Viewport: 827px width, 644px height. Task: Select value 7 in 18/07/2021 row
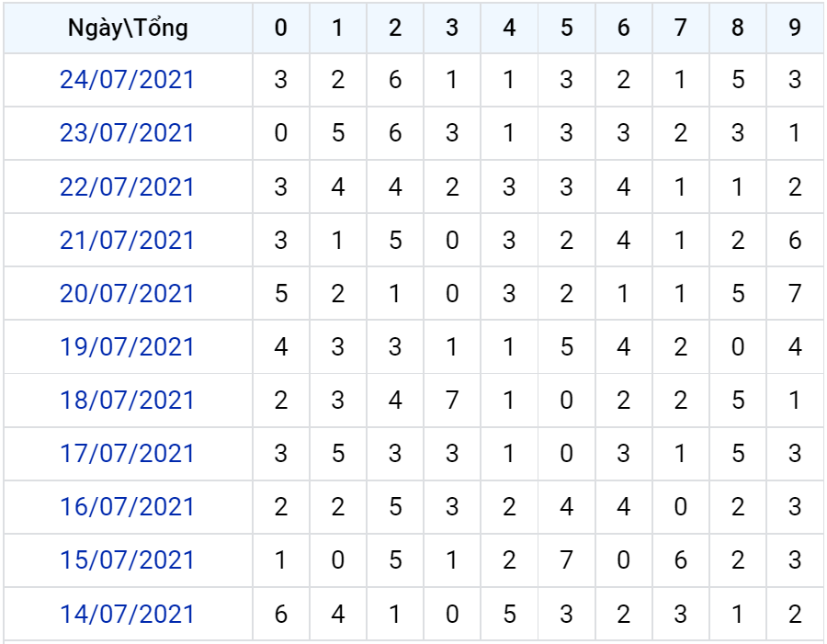point(452,400)
